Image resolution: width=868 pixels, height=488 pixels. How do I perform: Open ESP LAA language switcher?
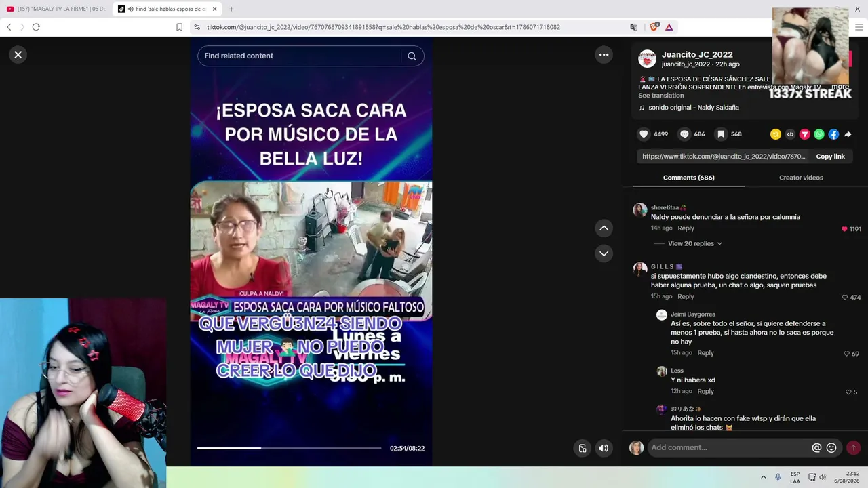pos(795,477)
